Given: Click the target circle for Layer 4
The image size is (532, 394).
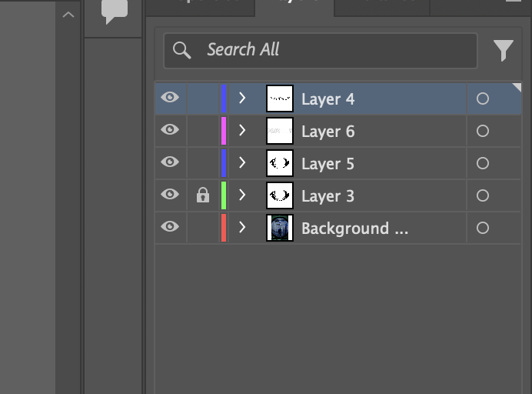Looking at the screenshot, I should [483, 99].
